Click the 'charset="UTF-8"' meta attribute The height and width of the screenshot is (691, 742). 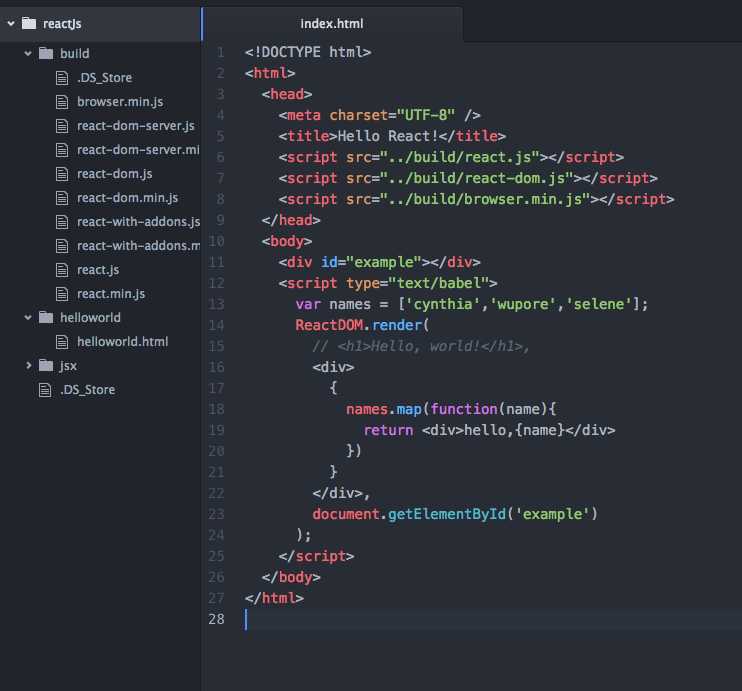coord(392,115)
